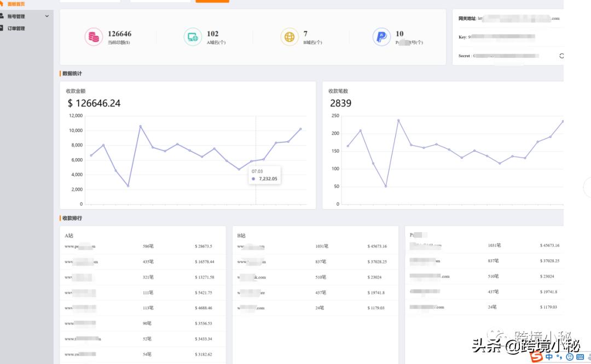This screenshot has height=364, width=591.
Task: Toggle Chinese/English input via 中 icon
Action: [549, 357]
